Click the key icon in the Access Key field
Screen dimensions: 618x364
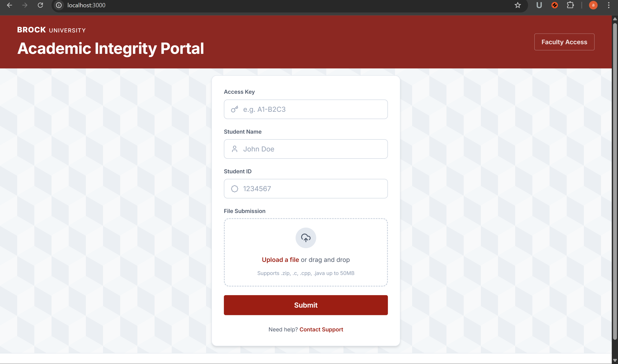click(x=235, y=109)
